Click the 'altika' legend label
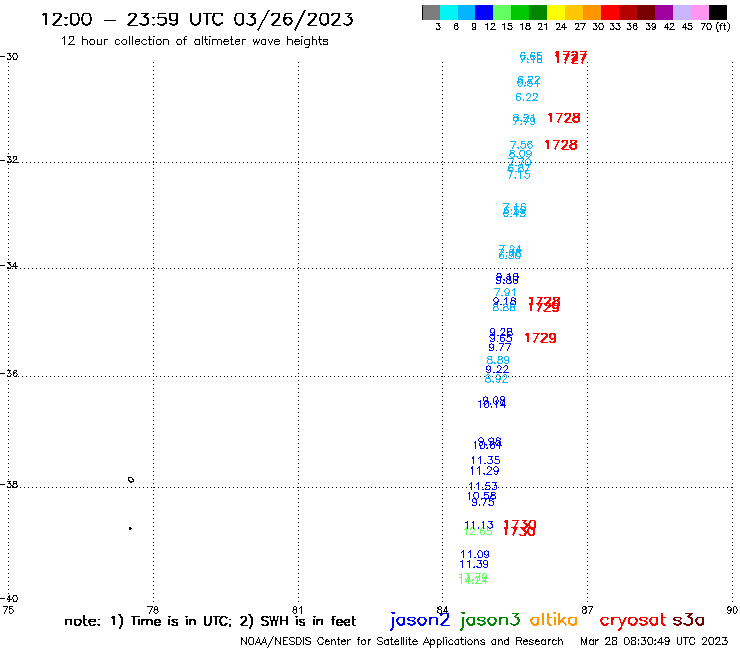This screenshot has height=650, width=740. (554, 620)
